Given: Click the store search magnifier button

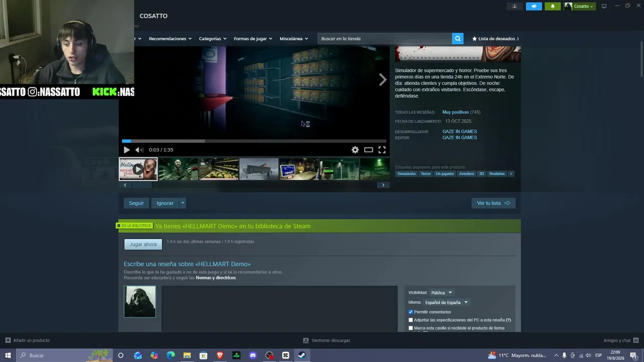Looking at the screenshot, I should [x=457, y=39].
